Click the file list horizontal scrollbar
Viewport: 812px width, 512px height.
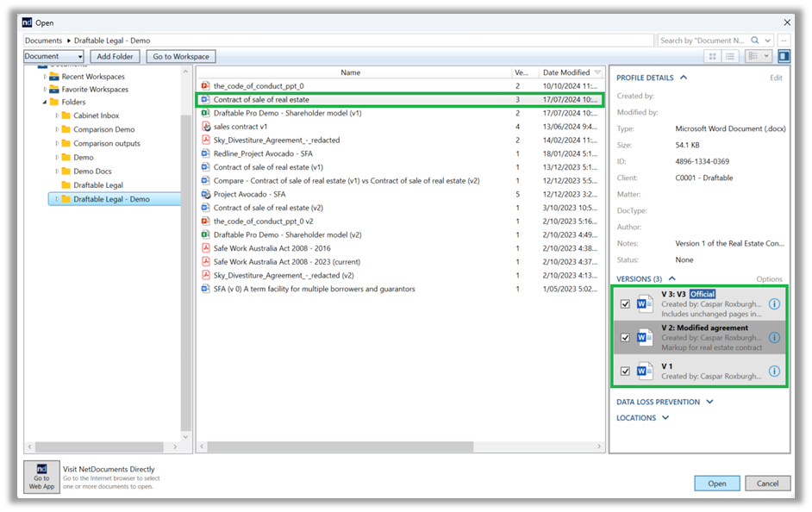[340, 446]
